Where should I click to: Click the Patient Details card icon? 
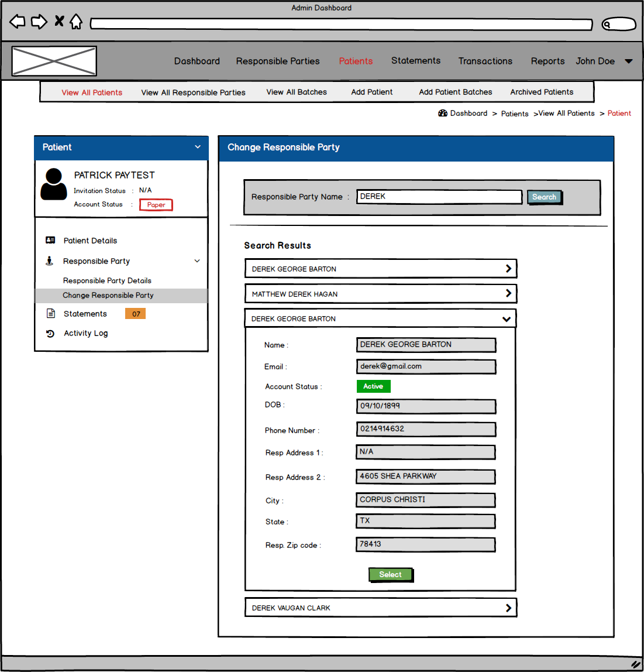coord(50,240)
